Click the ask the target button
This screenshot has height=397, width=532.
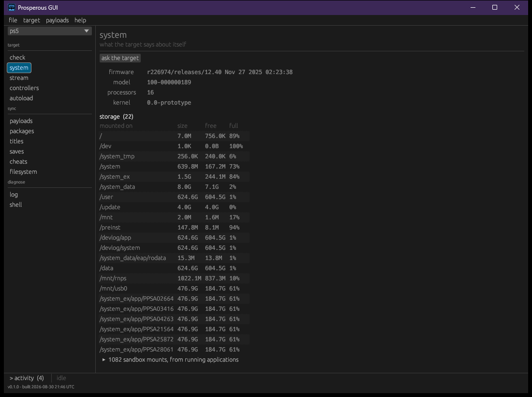[120, 58]
